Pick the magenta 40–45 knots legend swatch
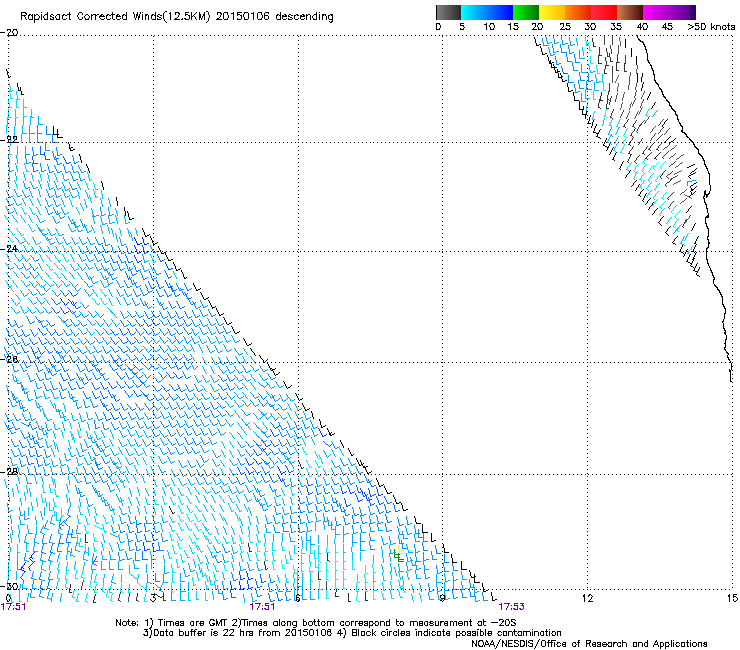The height and width of the screenshot is (650, 740). point(656,12)
